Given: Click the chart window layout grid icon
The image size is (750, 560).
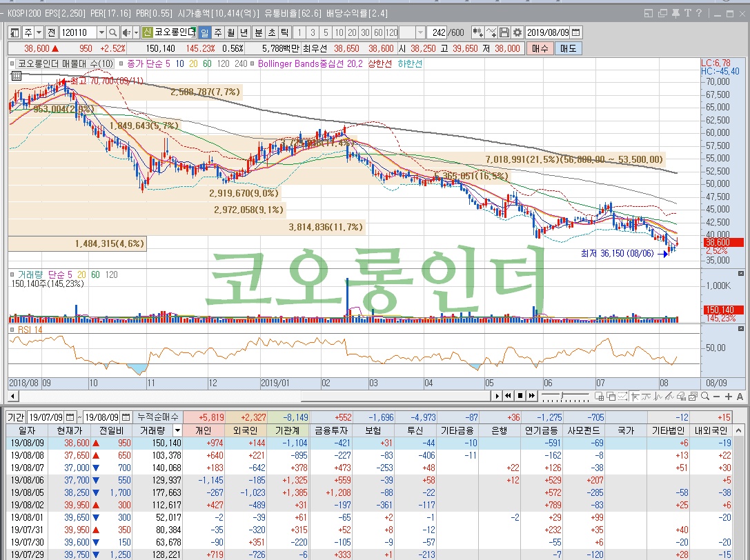Looking at the screenshot, I should tap(600, 397).
